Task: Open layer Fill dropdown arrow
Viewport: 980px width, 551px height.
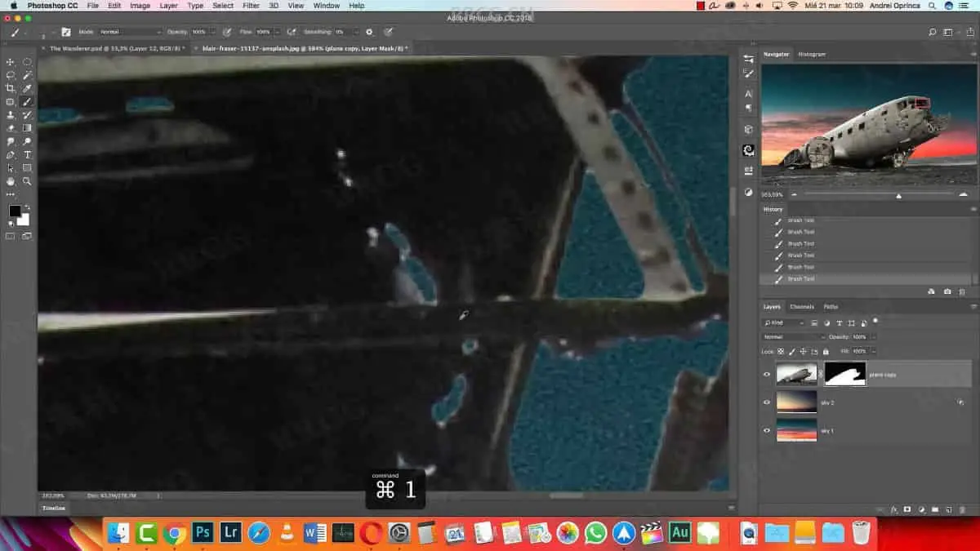Action: click(873, 351)
